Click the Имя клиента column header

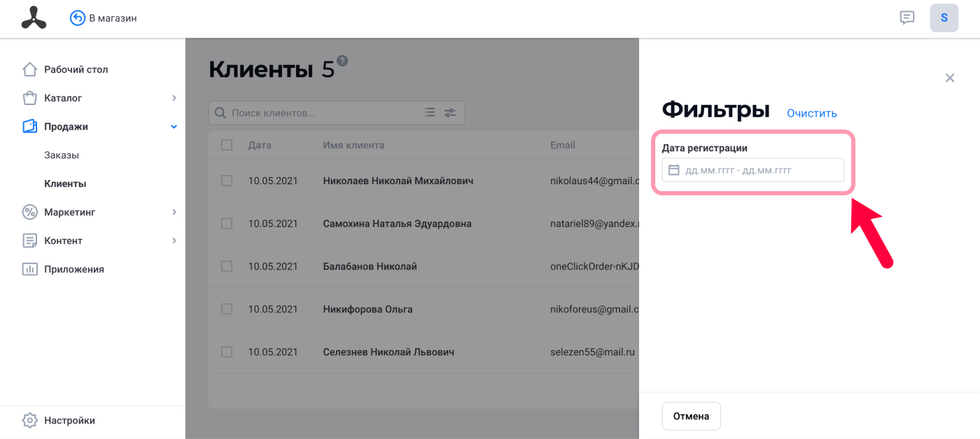353,145
